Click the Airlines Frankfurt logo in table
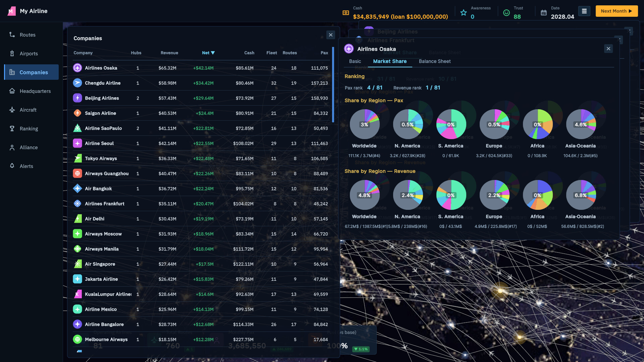The image size is (644, 362). (x=77, y=203)
